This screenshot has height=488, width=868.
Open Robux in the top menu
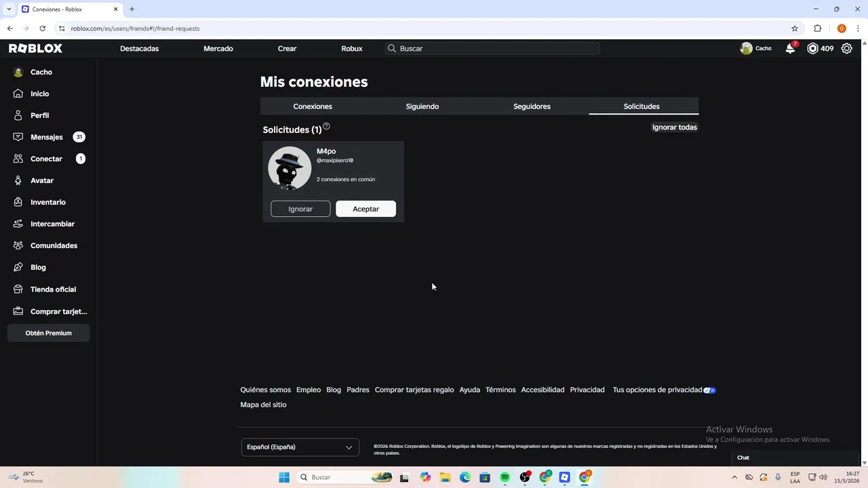[x=352, y=48]
